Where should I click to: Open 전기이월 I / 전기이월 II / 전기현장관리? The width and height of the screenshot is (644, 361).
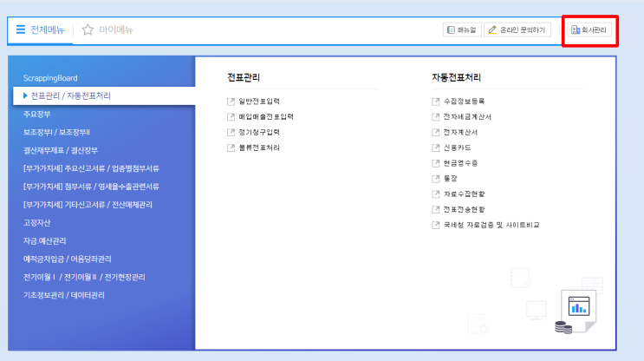[84, 277]
